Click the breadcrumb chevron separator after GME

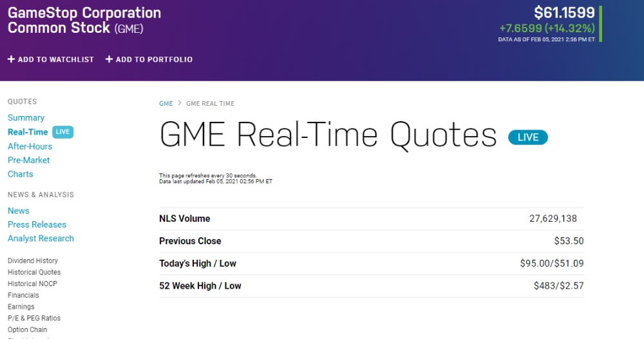pyautogui.click(x=180, y=103)
